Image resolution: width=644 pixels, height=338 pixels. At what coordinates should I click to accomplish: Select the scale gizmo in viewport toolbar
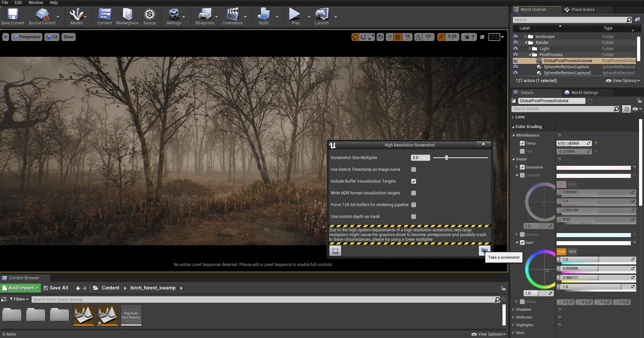371,37
